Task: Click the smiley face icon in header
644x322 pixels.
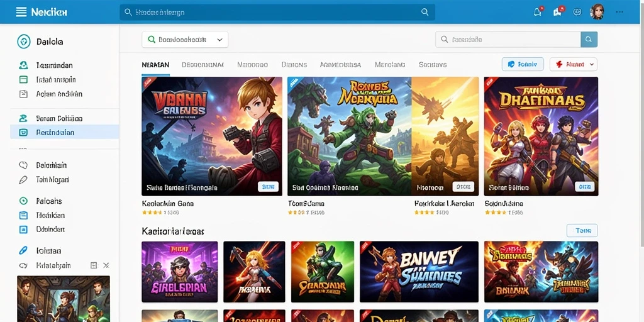Action: [577, 12]
